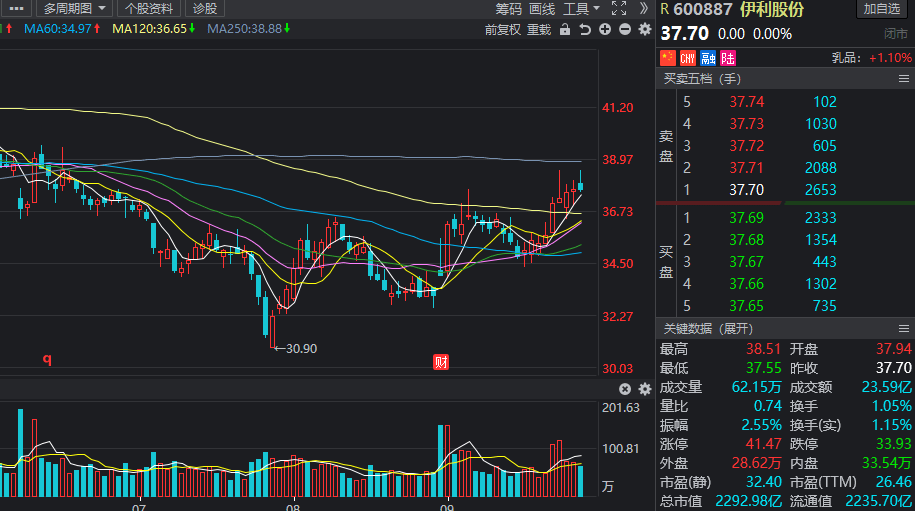
Task: Click the 融 margin trading badge
Action: coord(708,58)
